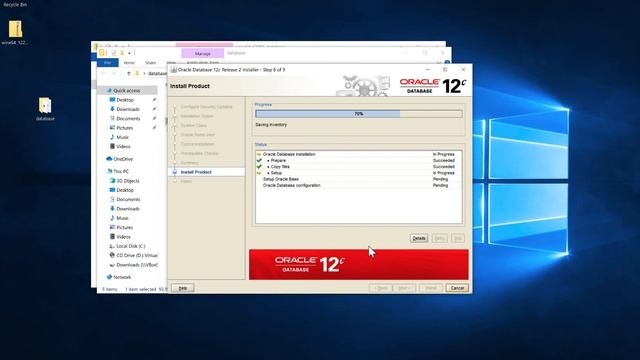The image size is (640, 360).
Task: Click 'Saving inventory' progress text
Action: (x=271, y=125)
